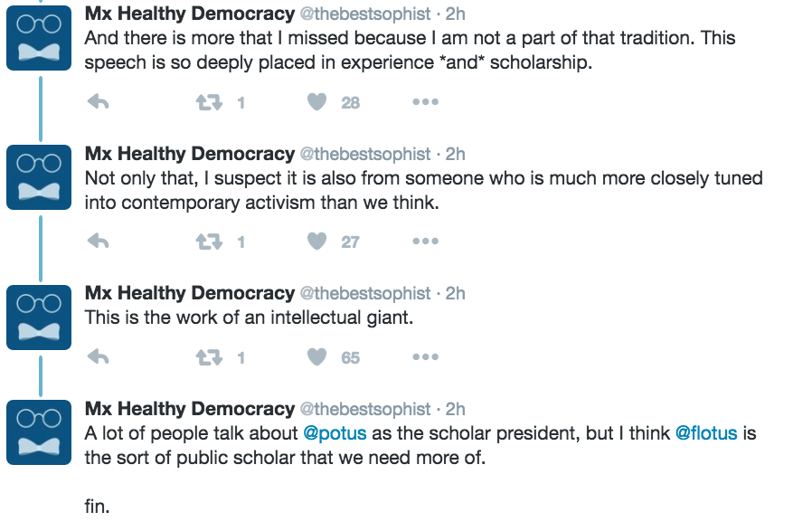Open the @potus profile mention
This screenshot has width=812, height=531.
(335, 433)
